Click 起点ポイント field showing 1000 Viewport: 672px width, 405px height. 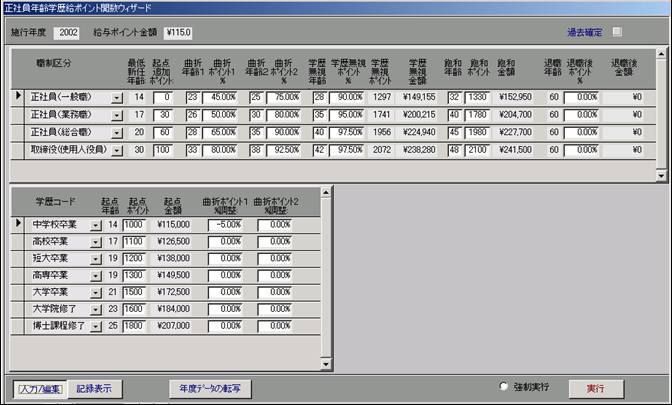[134, 225]
